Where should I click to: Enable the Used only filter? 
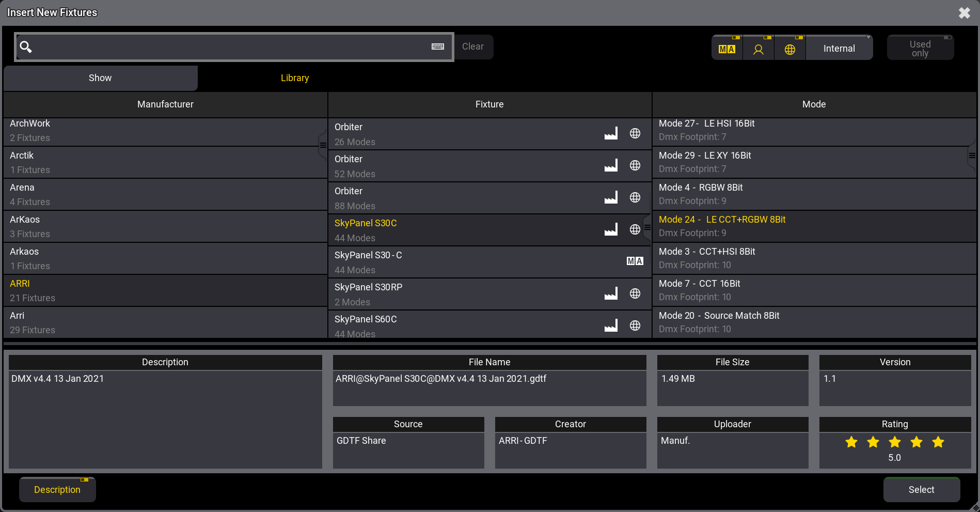click(x=920, y=49)
